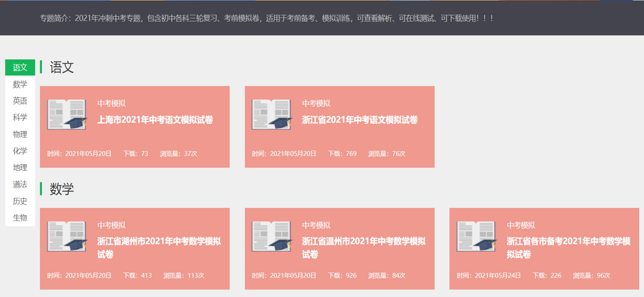Screen dimensions: 644x297
Task: Choose 生物 in the subject sidebar
Action: pos(20,218)
